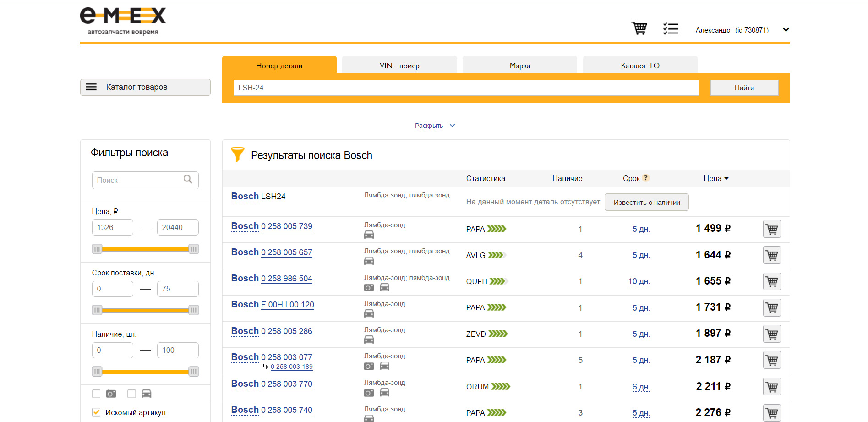868x422 pixels.
Task: Focus the filter Поиск input
Action: pos(145,180)
